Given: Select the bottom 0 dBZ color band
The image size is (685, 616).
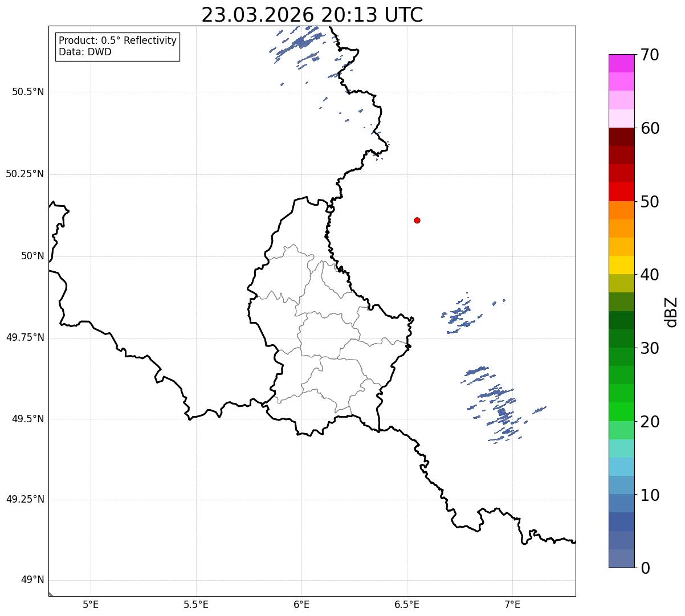Looking at the screenshot, I should click(x=621, y=558).
